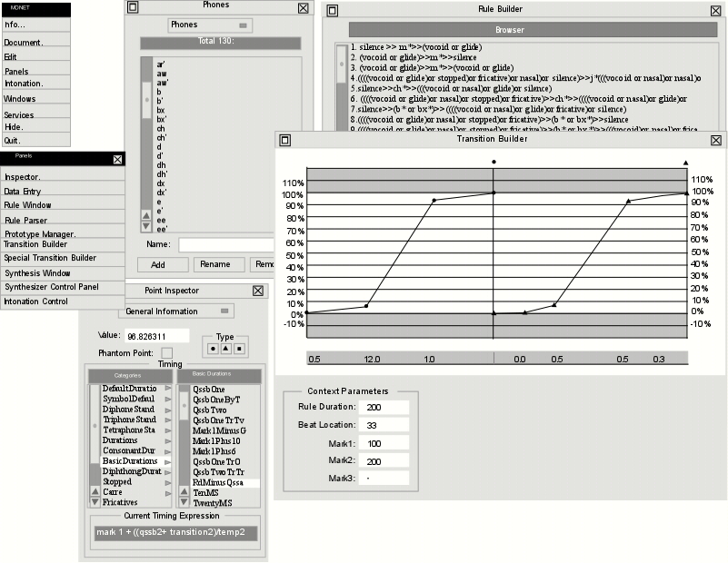Select the square point type icon

tap(239, 349)
